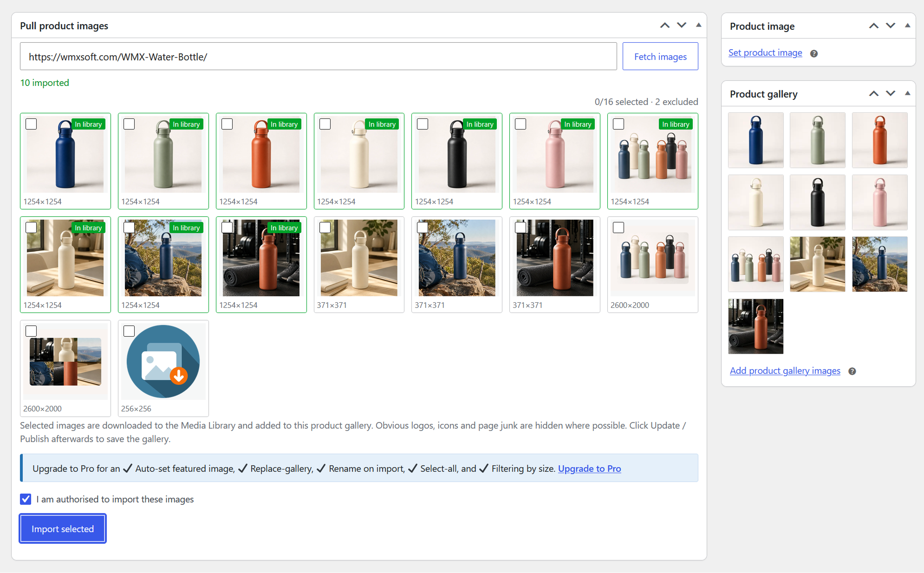
Task: Move Product gallery panel down
Action: tap(891, 94)
